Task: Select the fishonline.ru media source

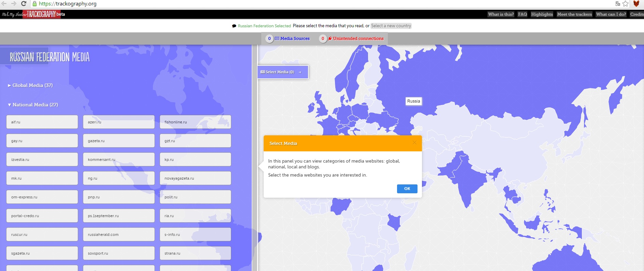Action: coord(195,122)
